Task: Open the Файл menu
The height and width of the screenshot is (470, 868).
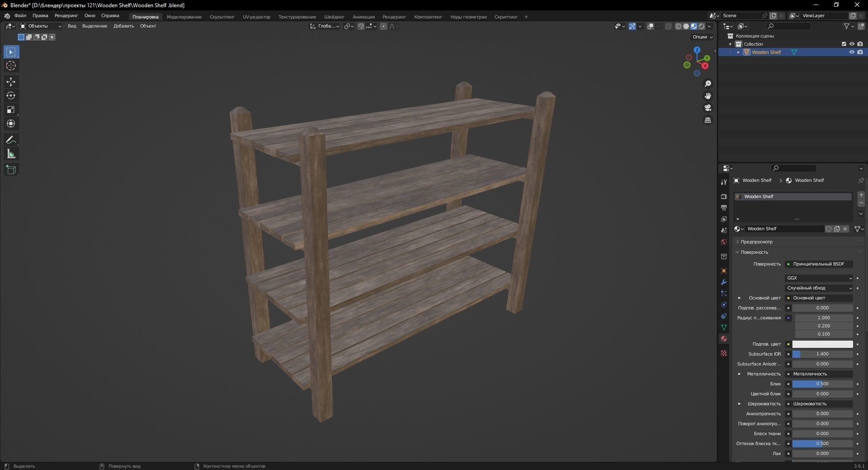Action: pyautogui.click(x=20, y=16)
